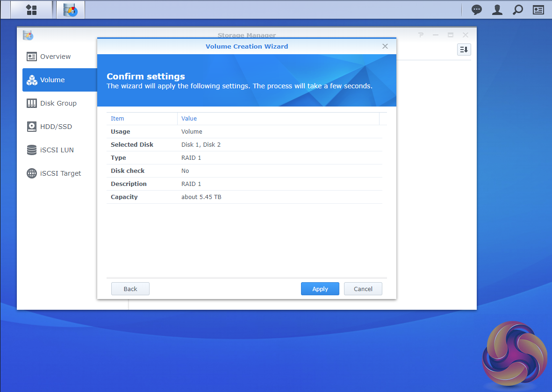Click the Disk check row label
Viewport: 552px width, 392px height.
tap(128, 171)
